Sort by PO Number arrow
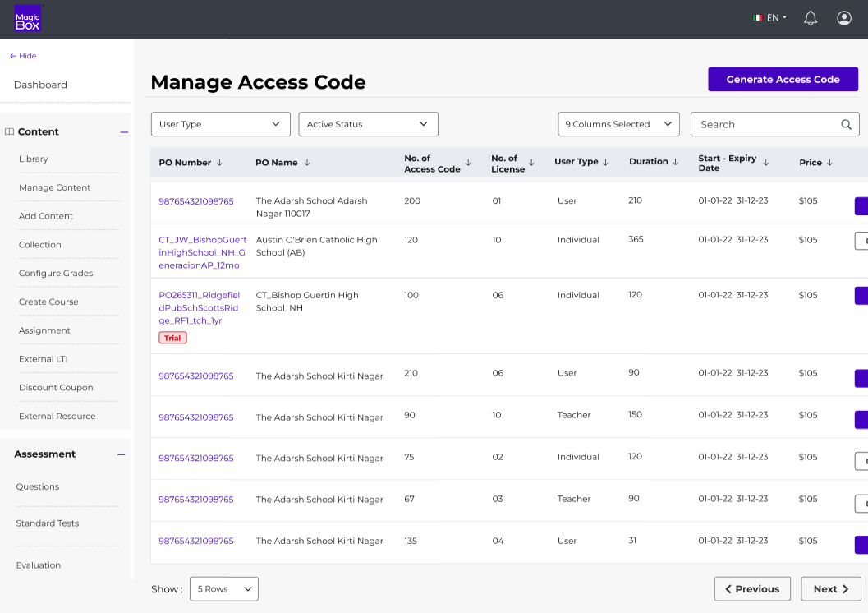The width and height of the screenshot is (868, 613). (x=220, y=162)
